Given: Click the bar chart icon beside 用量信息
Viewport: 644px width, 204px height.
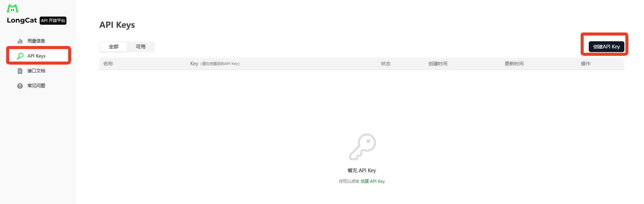Looking at the screenshot, I should tap(20, 41).
